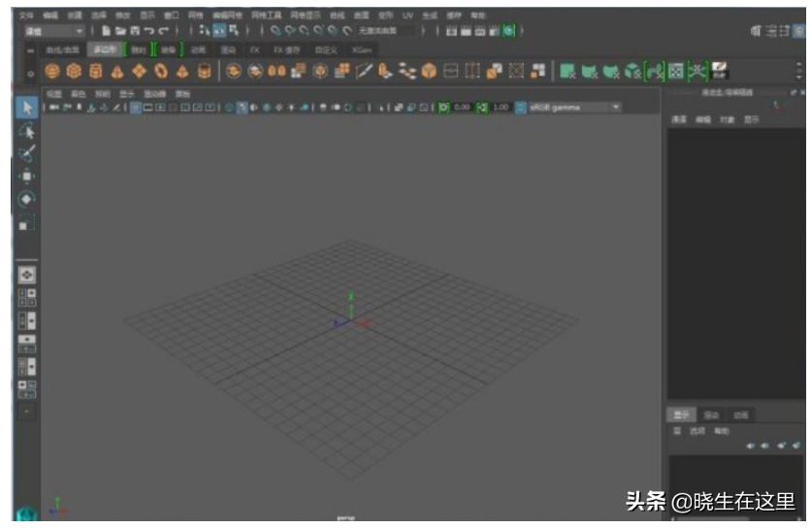Select the arrow Select tool in toolbox
Screen dimensions: 812x528
click(27, 108)
